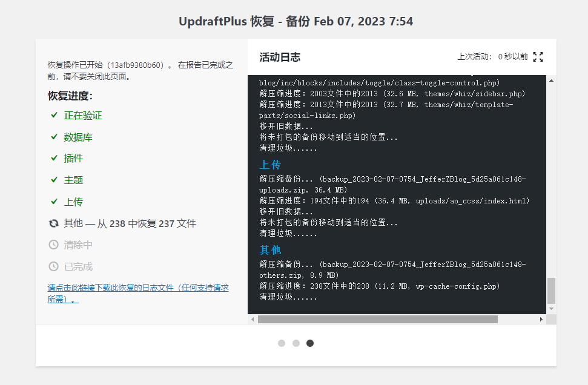
Task: Click the last 清理垃圾...... log line
Action: tap(288, 297)
